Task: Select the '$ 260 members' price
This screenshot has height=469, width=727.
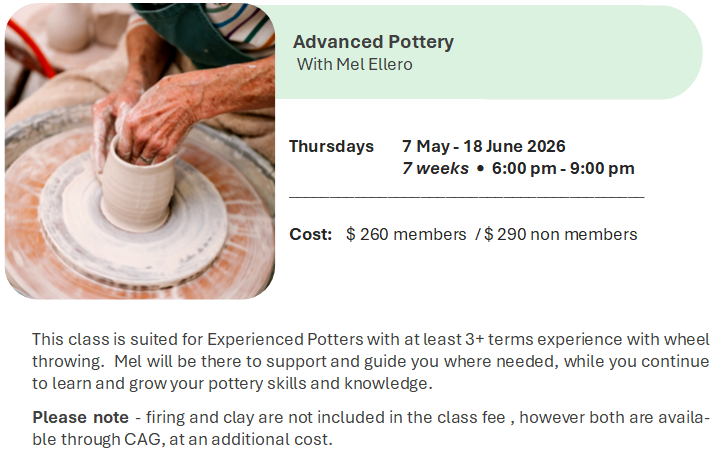Action: 406,234
